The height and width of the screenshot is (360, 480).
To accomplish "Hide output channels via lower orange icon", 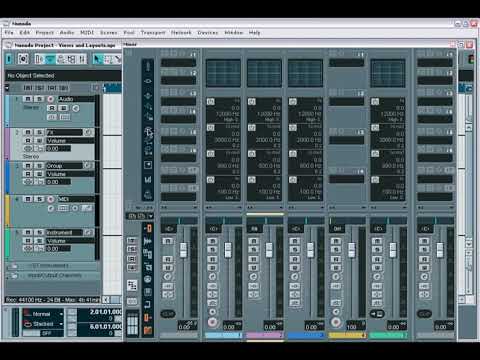I will 148,317.
